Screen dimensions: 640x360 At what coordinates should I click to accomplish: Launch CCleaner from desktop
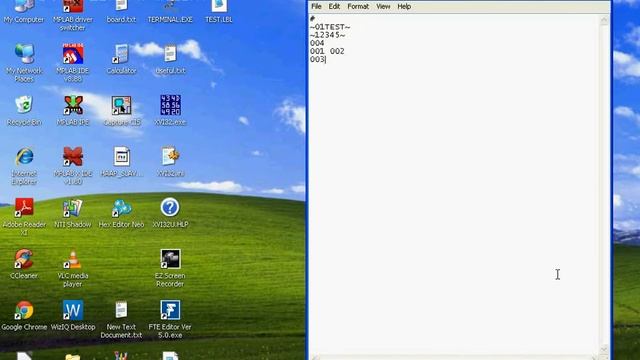24,264
